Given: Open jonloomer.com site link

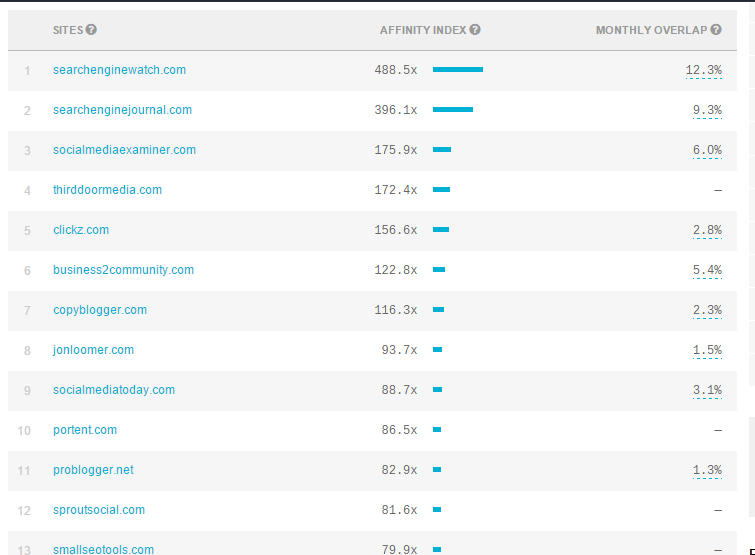Looking at the screenshot, I should click(x=93, y=350).
